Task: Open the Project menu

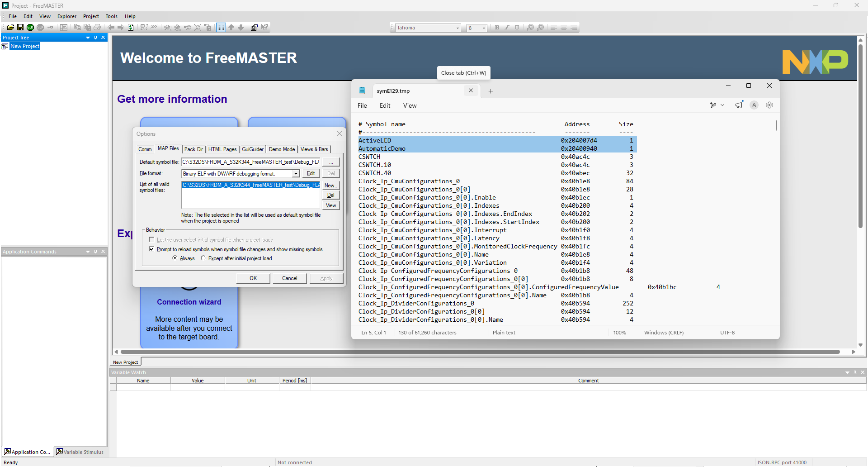Action: pyautogui.click(x=91, y=16)
